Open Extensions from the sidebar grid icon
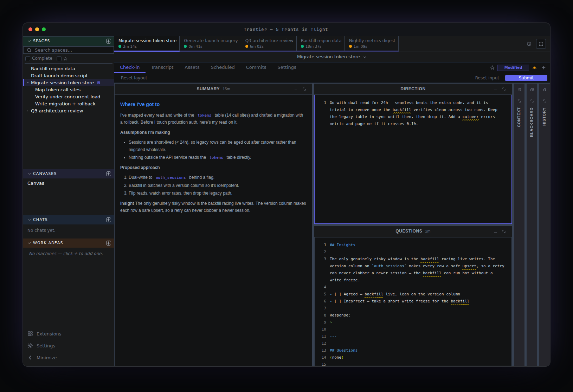The height and width of the screenshot is (392, 573). click(x=30, y=334)
